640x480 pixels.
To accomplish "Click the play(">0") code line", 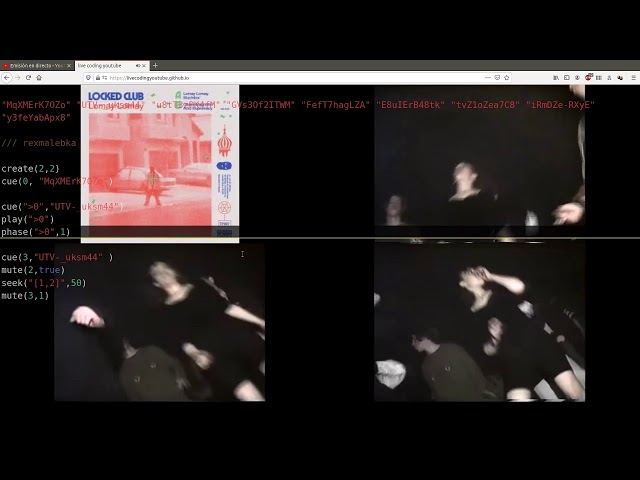I will tap(28, 219).
